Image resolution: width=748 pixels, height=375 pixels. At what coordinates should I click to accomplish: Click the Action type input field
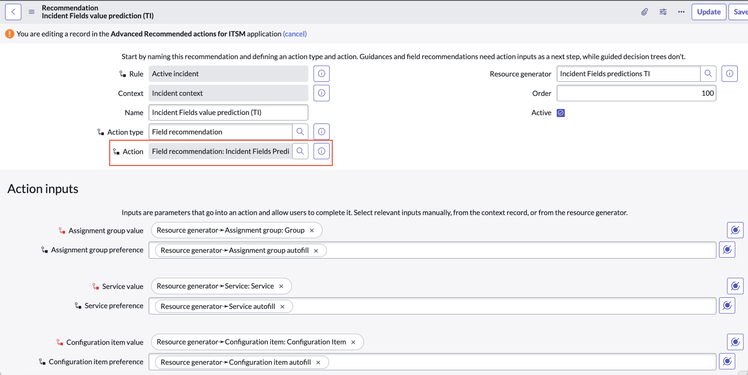pyautogui.click(x=220, y=132)
